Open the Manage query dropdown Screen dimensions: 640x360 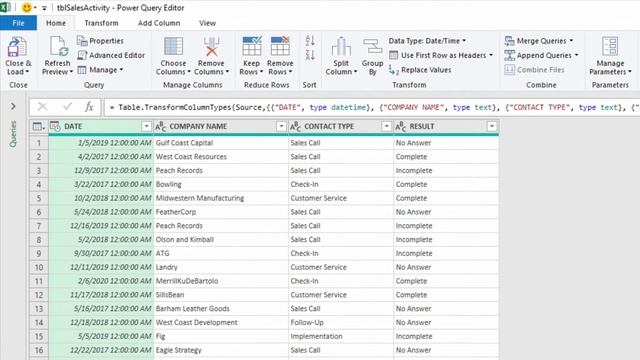click(x=100, y=70)
